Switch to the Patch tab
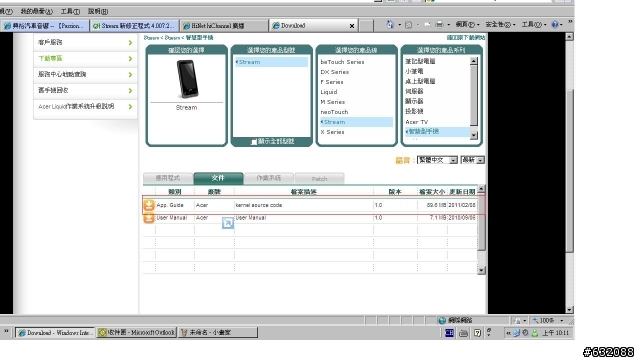This screenshot has width=640, height=360. (319, 179)
